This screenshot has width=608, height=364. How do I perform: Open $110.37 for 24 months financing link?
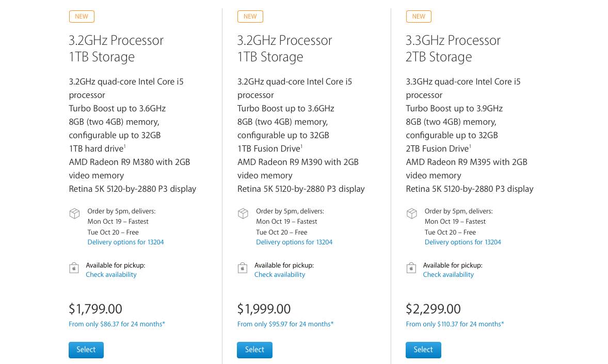click(x=455, y=324)
